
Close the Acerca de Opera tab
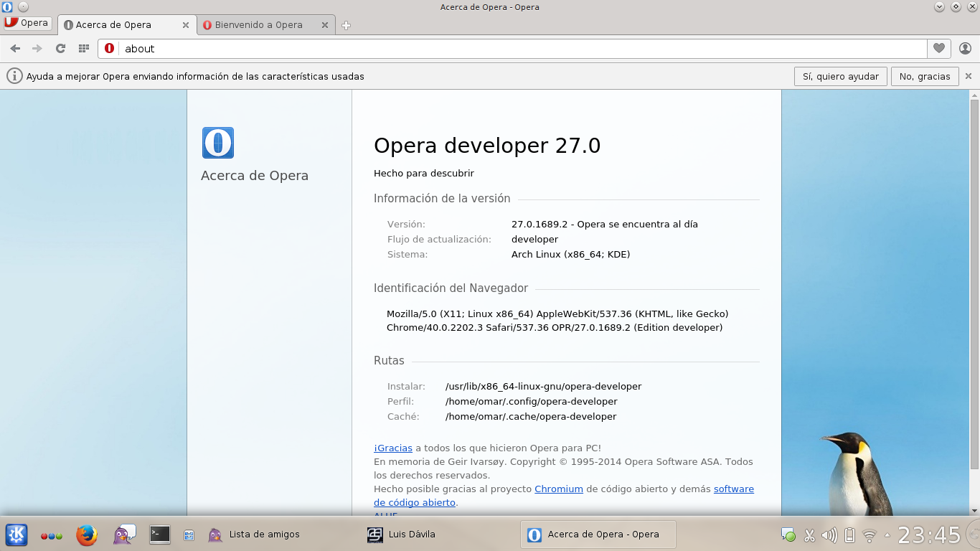(186, 25)
